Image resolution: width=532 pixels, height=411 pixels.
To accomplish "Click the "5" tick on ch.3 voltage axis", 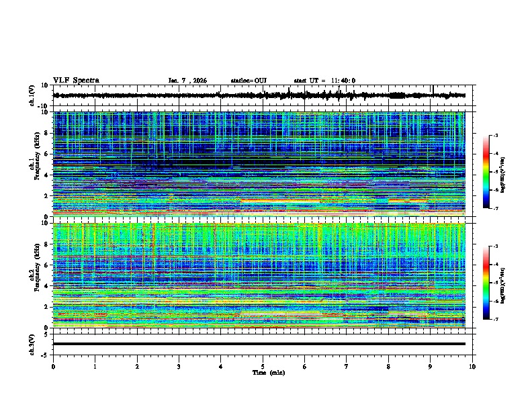I will pos(46,334).
